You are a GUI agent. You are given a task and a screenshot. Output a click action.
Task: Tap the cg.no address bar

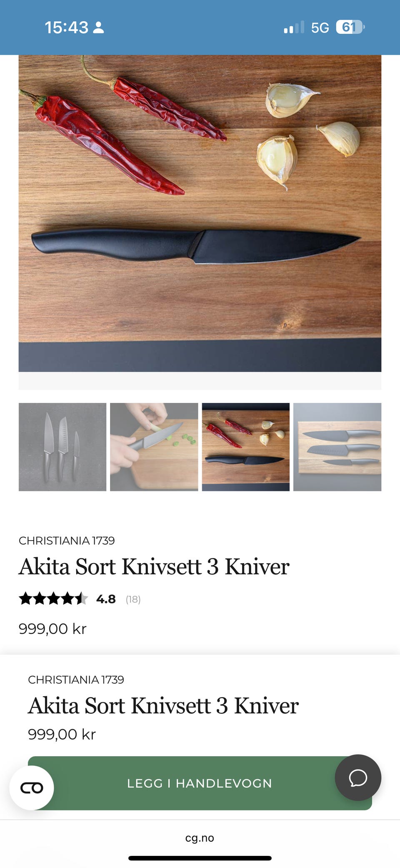(x=200, y=838)
